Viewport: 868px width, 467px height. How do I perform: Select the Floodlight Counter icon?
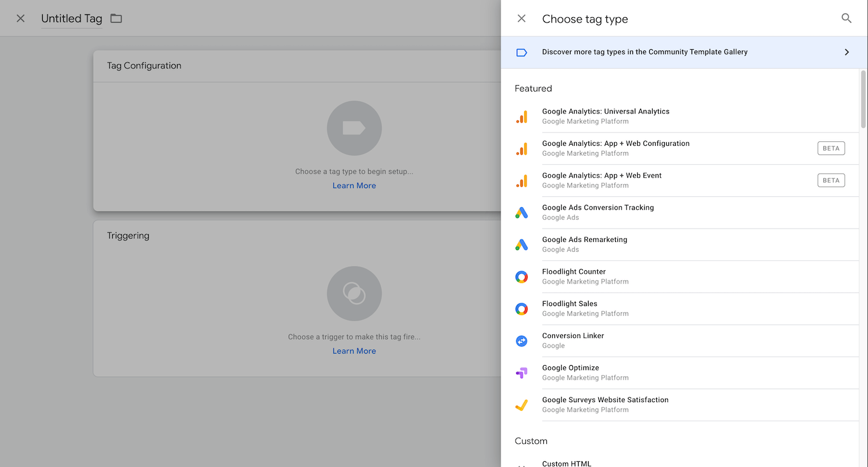[x=521, y=277]
